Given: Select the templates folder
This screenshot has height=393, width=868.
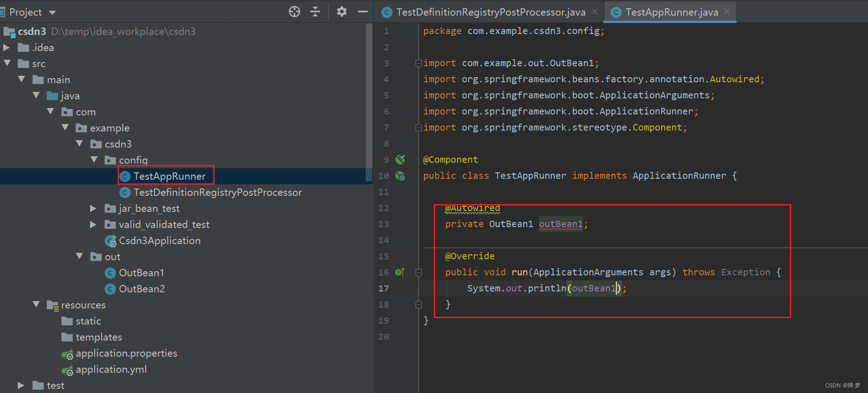Looking at the screenshot, I should pos(99,337).
